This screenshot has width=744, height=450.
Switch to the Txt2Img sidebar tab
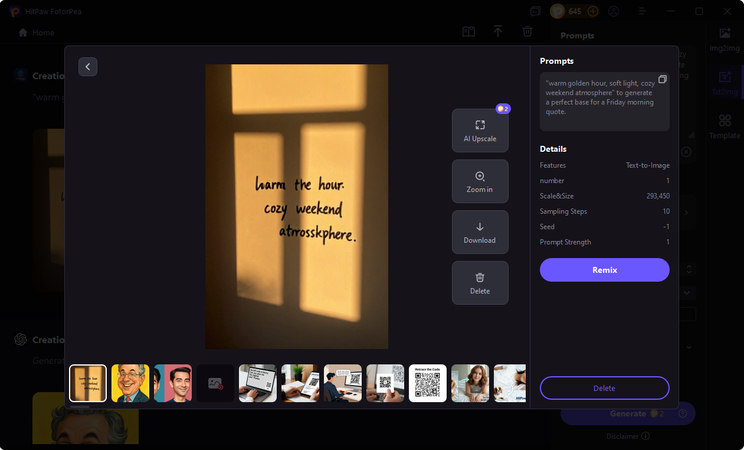point(725,83)
